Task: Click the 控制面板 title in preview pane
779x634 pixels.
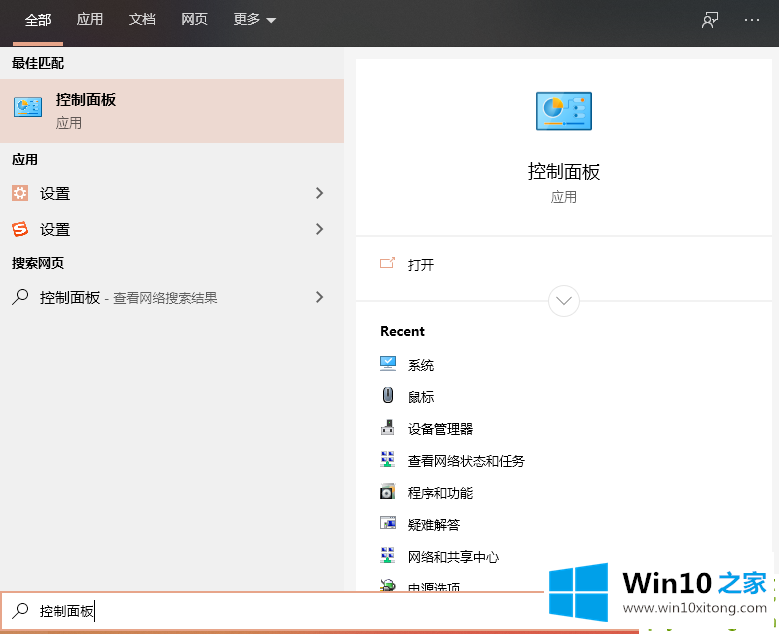Action: (563, 171)
